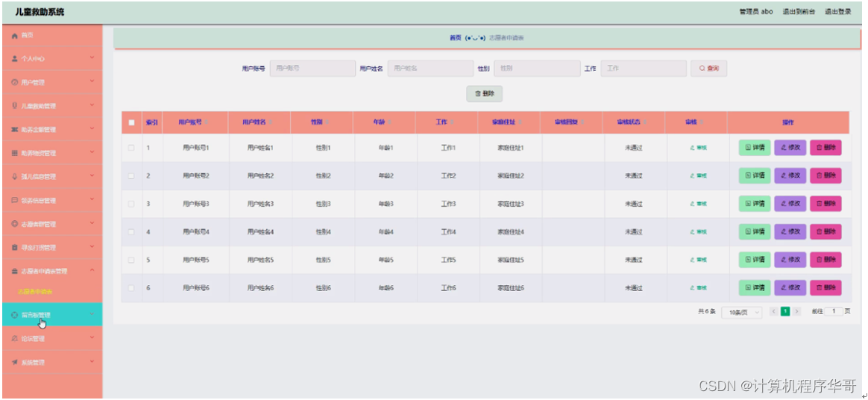Click 审核 link in row 6

(x=698, y=288)
